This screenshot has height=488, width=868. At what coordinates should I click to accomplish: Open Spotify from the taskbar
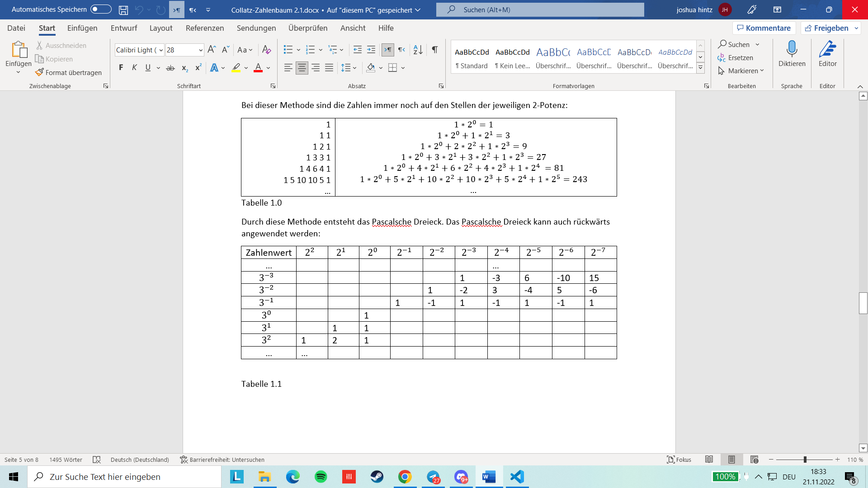tap(321, 477)
